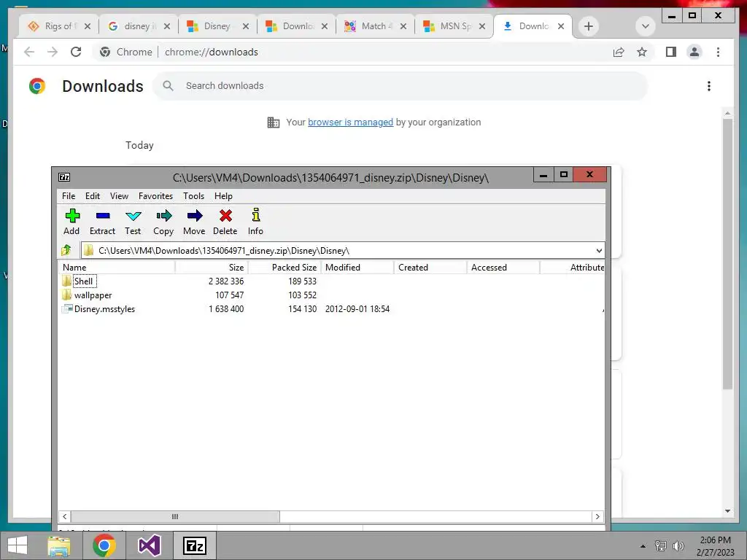Click the Extract toolbar icon in 7-Zip
Image resolution: width=747 pixels, height=560 pixels.
pyautogui.click(x=102, y=222)
